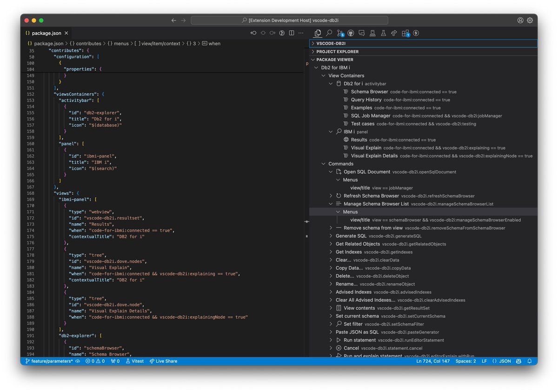Open command center search box
Image resolution: width=558 pixels, height=392 pixels.
tap(289, 20)
